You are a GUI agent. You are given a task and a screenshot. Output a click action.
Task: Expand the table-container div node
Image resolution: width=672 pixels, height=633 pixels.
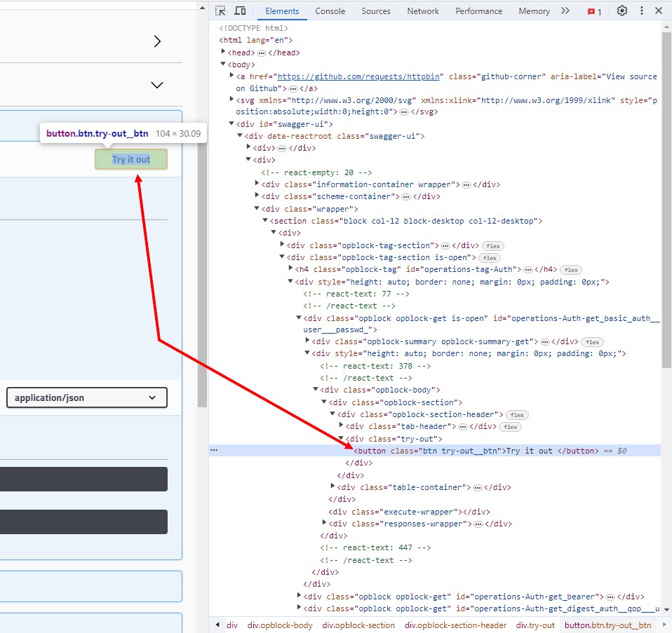(x=333, y=487)
